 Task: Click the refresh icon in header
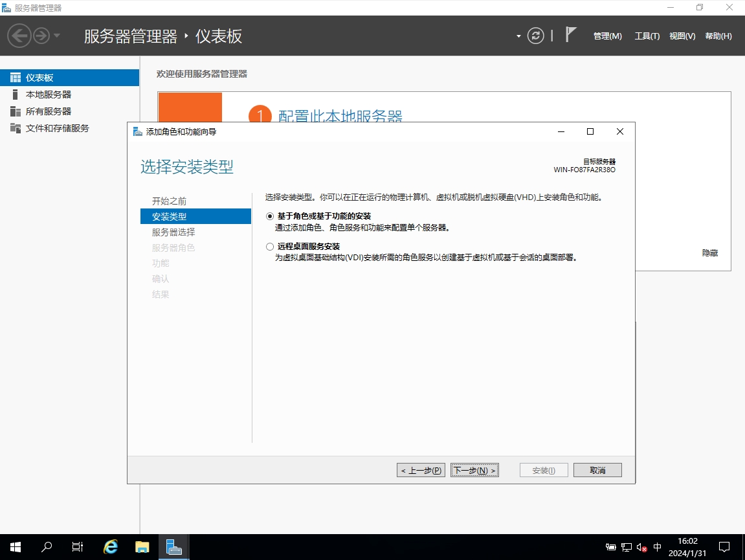pos(535,36)
